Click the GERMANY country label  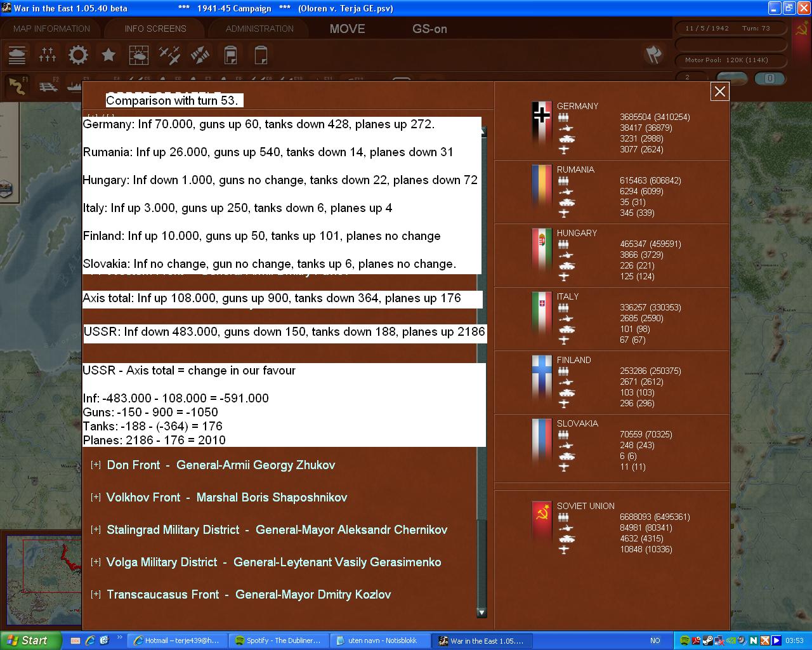pyautogui.click(x=577, y=106)
